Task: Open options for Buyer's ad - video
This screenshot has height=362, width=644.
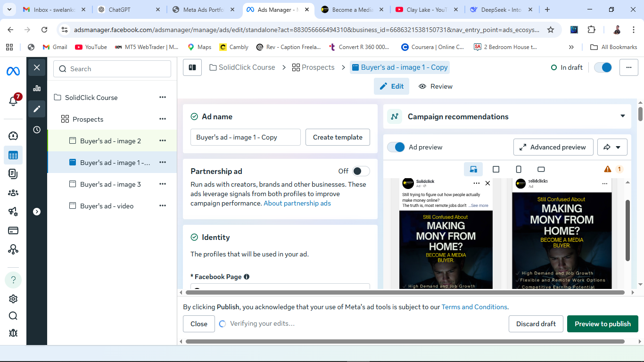Action: click(x=163, y=206)
